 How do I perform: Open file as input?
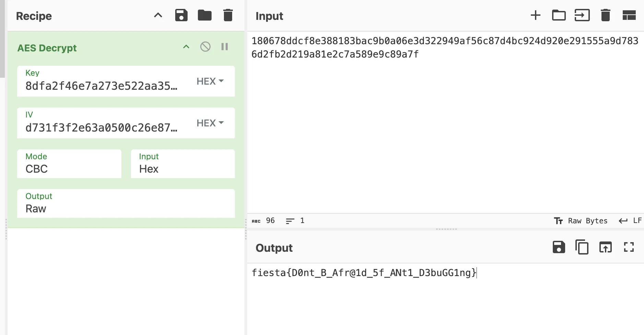582,15
